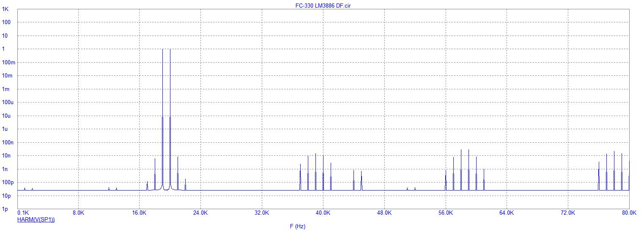This screenshot has height=235, width=644.
Task: Click the 8.0K frequency axis label
Action: (78, 213)
